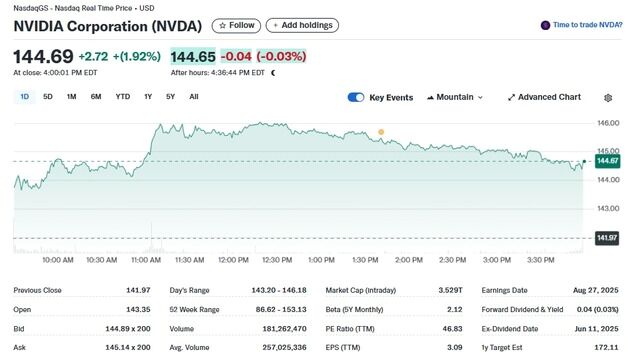Click the after-hours moon icon
The image size is (628, 362).
coord(273,73)
